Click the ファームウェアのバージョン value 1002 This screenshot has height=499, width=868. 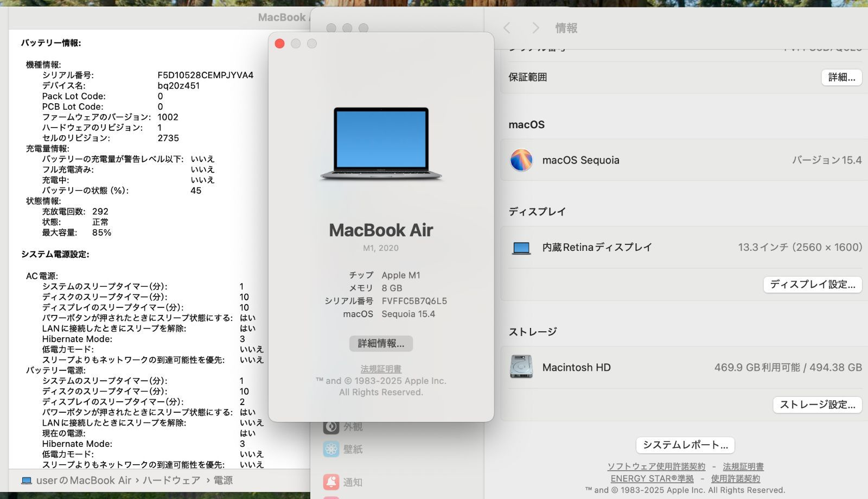pyautogui.click(x=168, y=117)
